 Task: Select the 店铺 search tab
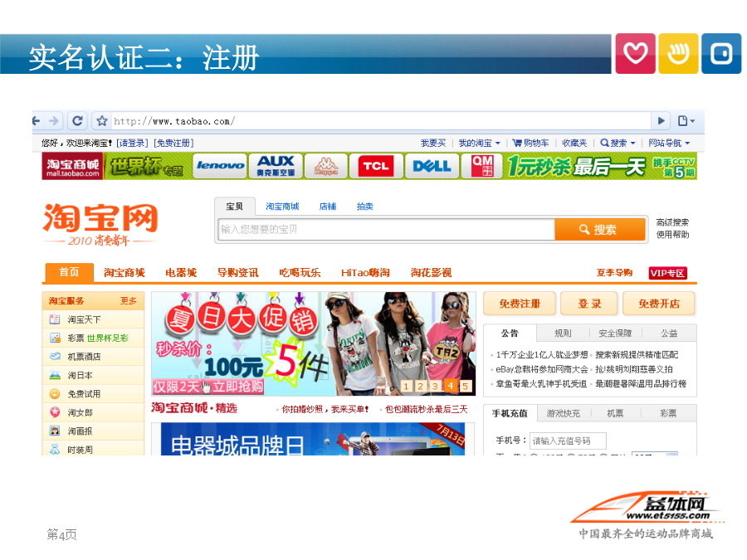327,207
